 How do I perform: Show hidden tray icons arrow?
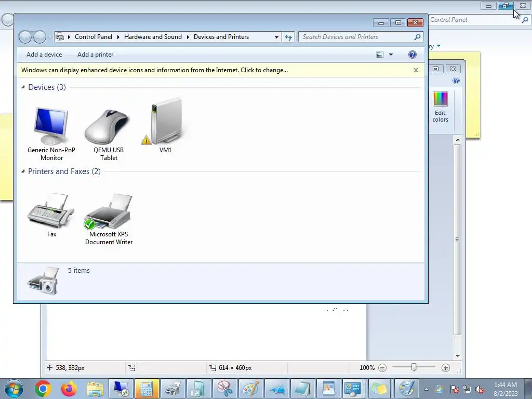(x=426, y=389)
